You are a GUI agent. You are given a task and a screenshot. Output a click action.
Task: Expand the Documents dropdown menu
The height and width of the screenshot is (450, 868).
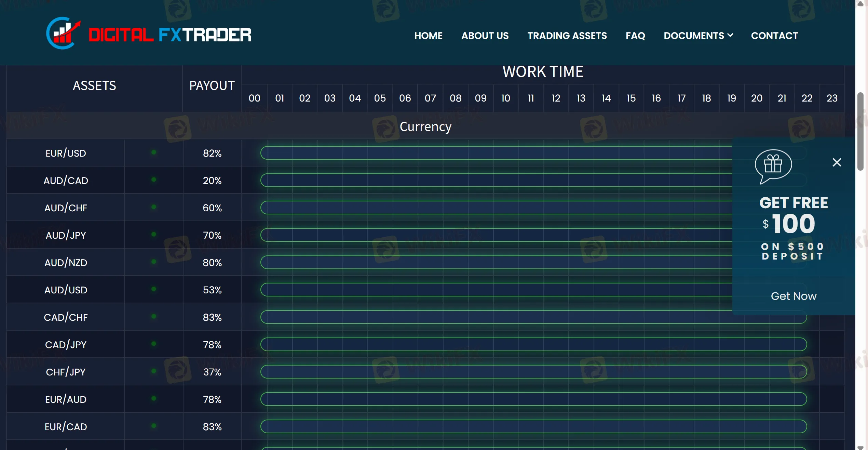pyautogui.click(x=698, y=36)
